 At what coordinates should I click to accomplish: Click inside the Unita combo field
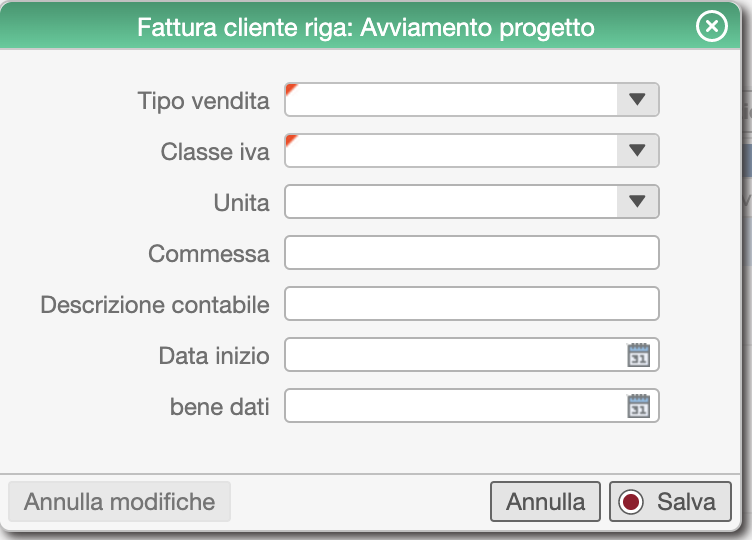click(x=451, y=201)
